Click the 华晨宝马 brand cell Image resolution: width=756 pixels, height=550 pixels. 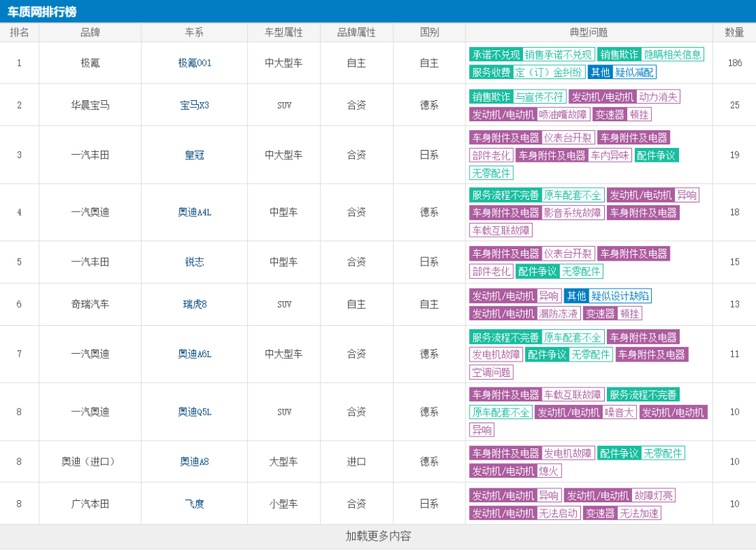tap(90, 105)
